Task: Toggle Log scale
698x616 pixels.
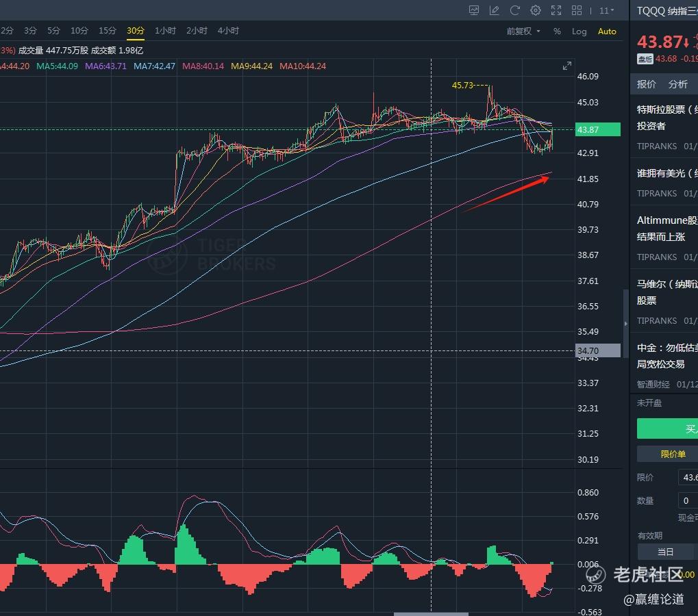Action: (579, 31)
